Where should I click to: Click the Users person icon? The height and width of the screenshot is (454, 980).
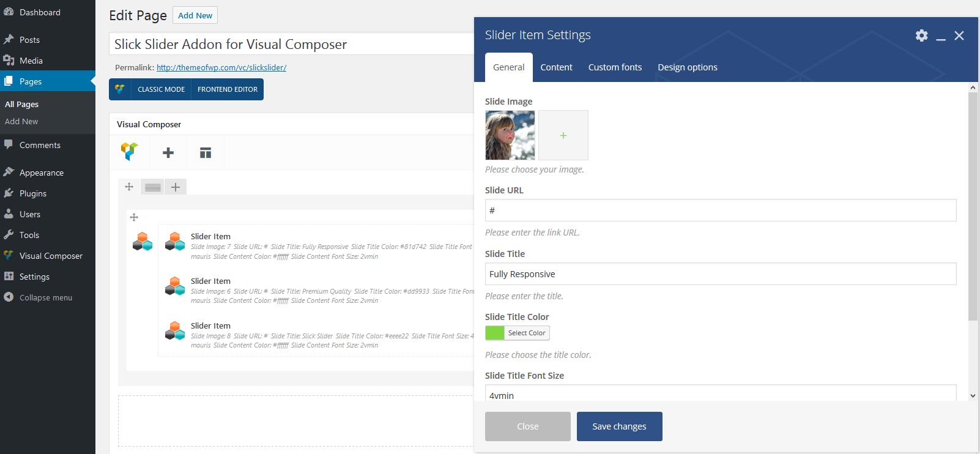pos(9,214)
